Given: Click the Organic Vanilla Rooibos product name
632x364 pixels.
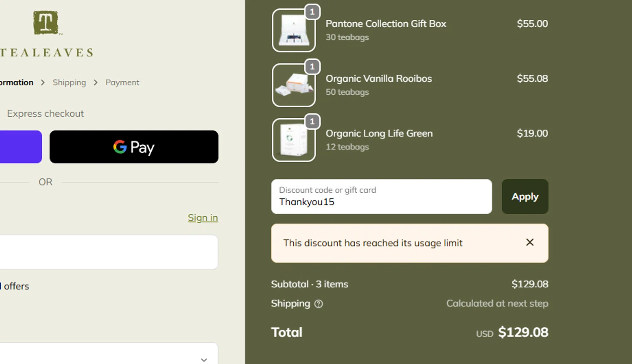Looking at the screenshot, I should [379, 79].
